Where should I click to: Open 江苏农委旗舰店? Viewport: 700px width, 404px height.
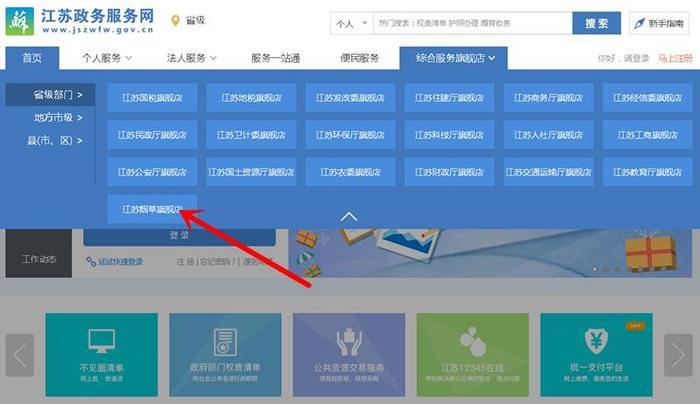(x=350, y=171)
